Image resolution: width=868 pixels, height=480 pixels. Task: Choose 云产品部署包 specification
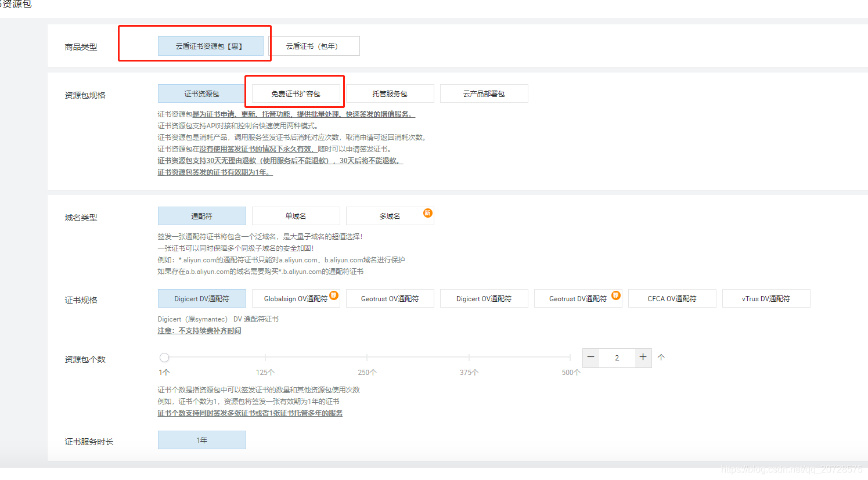tap(484, 93)
